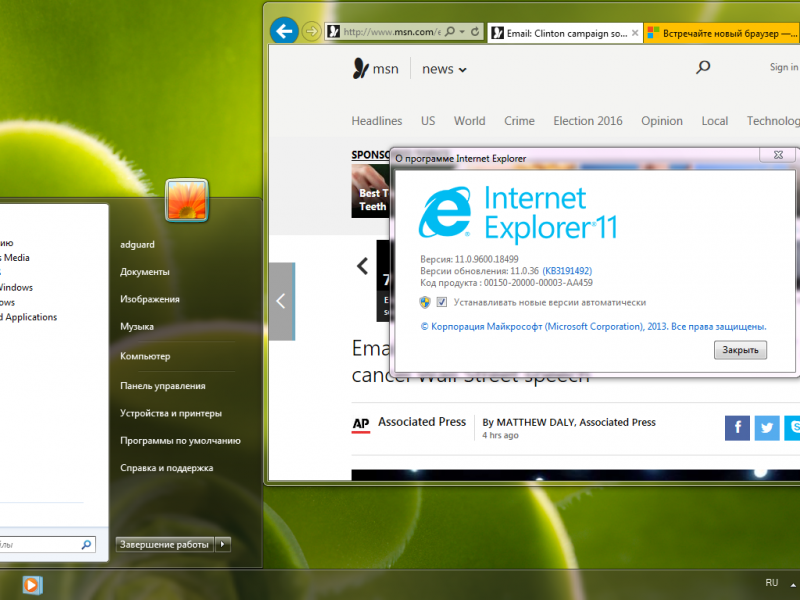Open the Election 2016 section

pyautogui.click(x=588, y=121)
